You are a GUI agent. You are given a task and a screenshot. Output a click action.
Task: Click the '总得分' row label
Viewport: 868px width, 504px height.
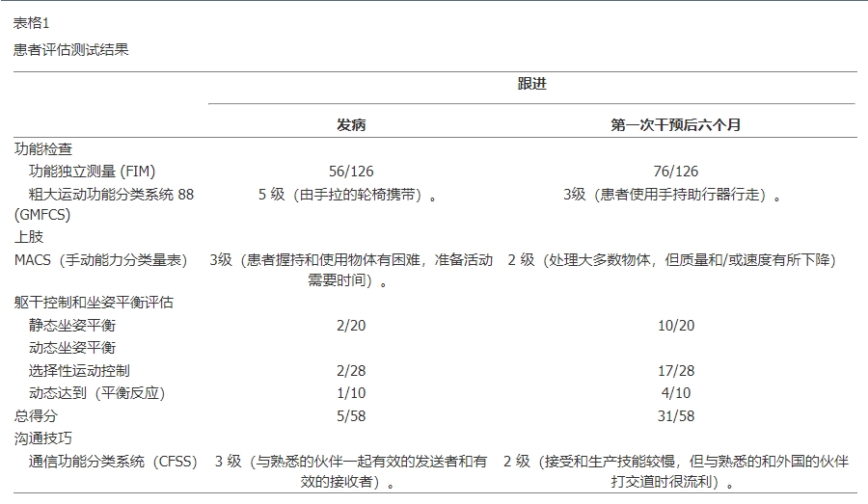point(36,416)
